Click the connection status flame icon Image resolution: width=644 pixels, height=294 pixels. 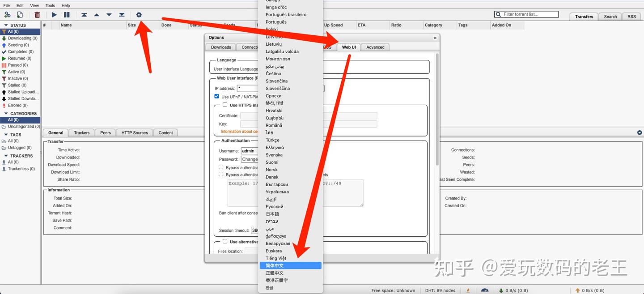(x=468, y=290)
